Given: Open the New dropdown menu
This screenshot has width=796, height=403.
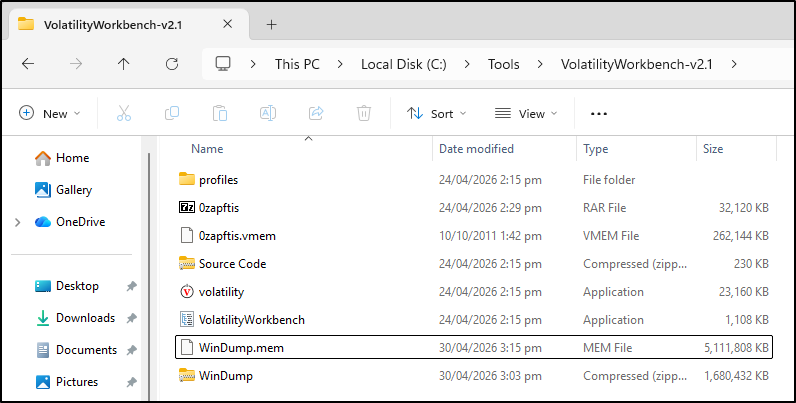Looking at the screenshot, I should (50, 113).
